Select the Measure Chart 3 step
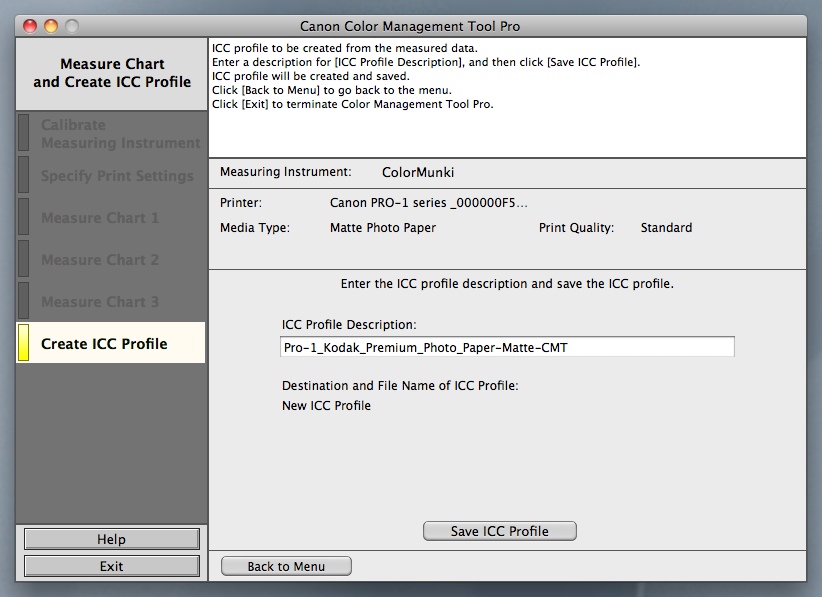 coord(100,302)
